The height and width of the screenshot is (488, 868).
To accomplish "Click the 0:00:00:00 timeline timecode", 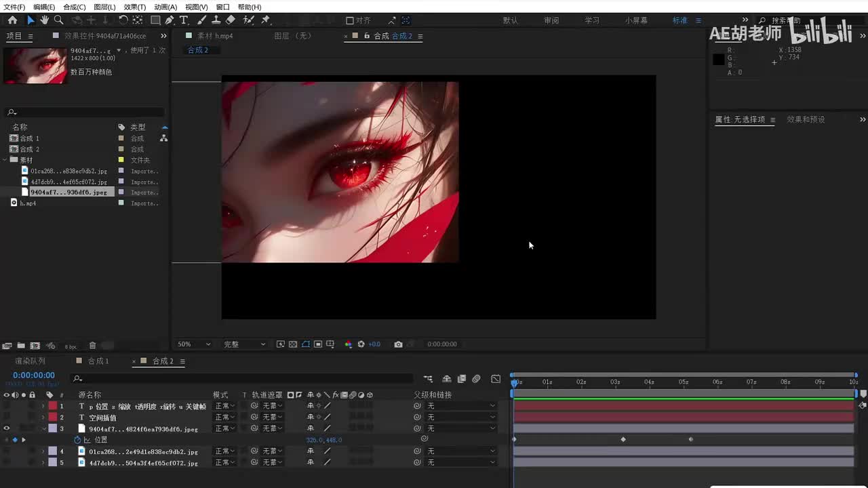I will 34,375.
